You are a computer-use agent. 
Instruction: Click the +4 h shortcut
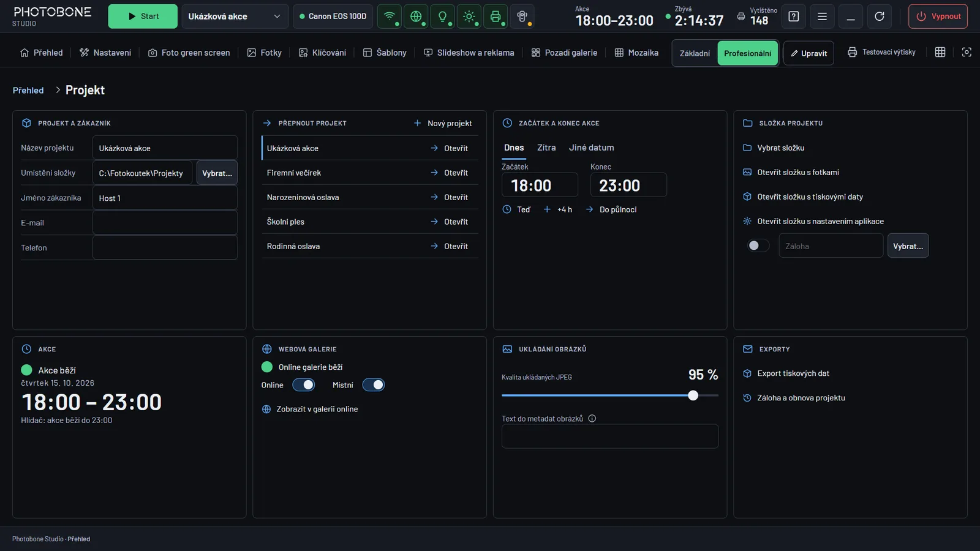(x=558, y=209)
